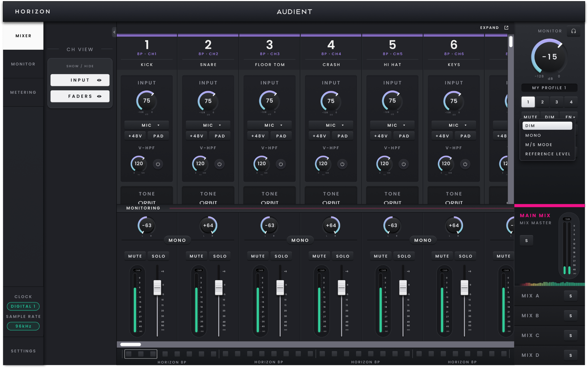Screen dimensions: 588x368
Task: Choose REFERENCE LEVEL from FN menu
Action: 548,154
